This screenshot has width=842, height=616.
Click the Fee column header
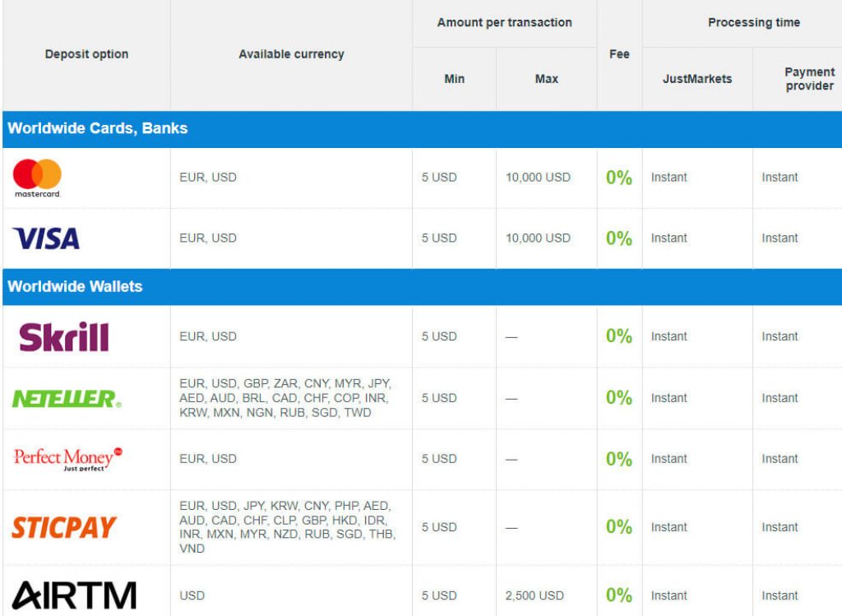(619, 54)
